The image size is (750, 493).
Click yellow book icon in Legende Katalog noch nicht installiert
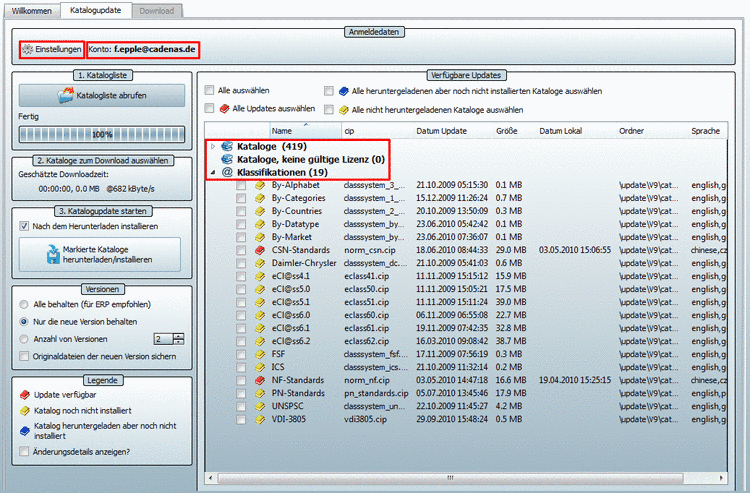24,411
